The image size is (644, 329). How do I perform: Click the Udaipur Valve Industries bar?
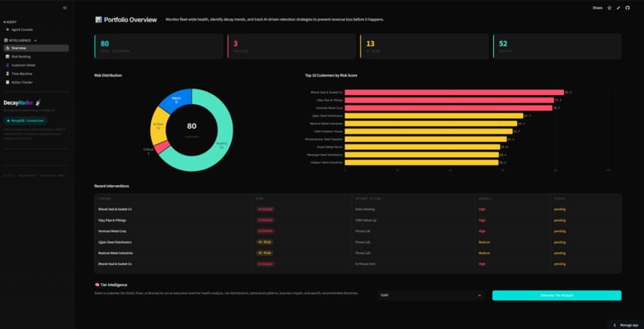pyautogui.click(x=421, y=162)
